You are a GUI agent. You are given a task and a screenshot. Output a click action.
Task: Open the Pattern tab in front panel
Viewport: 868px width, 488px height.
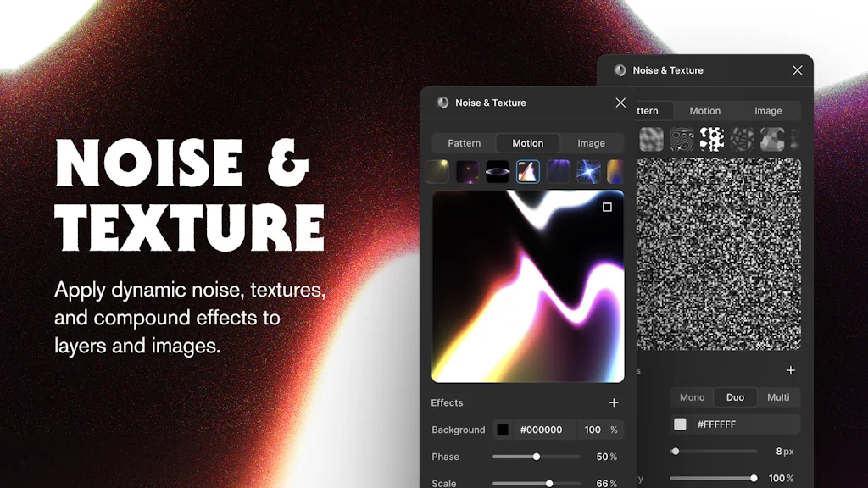coord(464,142)
